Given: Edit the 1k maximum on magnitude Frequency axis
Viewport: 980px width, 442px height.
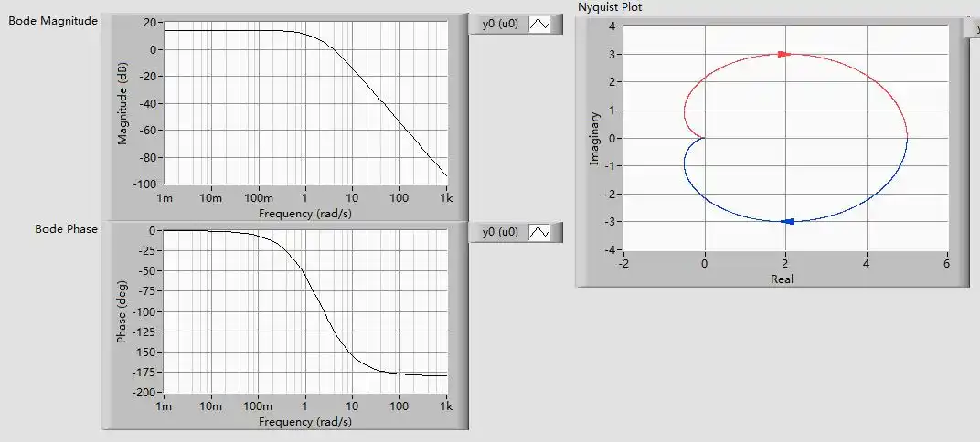Looking at the screenshot, I should tap(446, 198).
